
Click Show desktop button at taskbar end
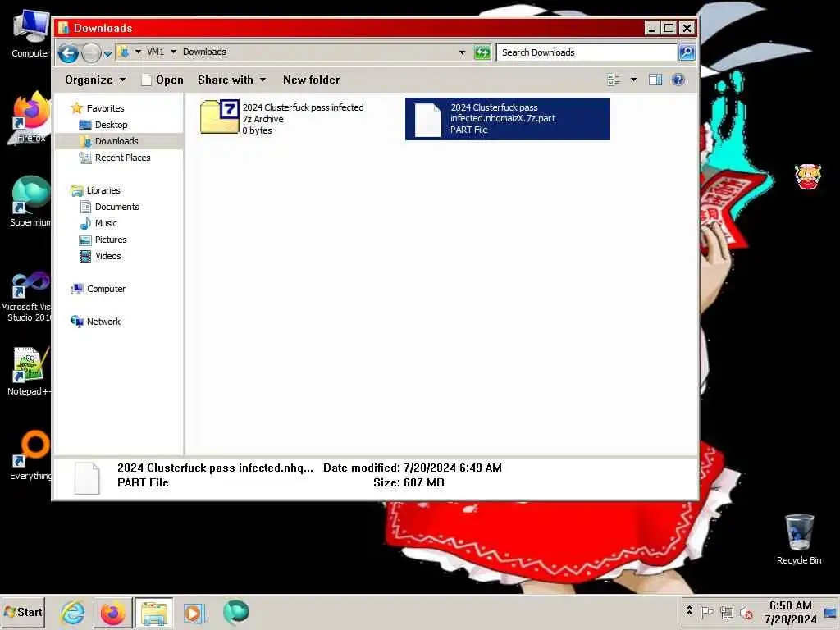coord(831,612)
